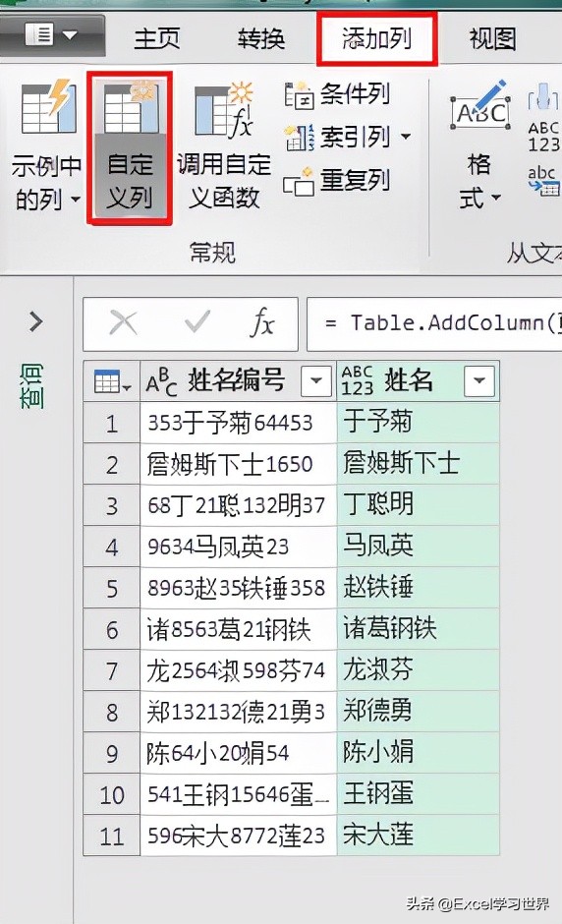Viewport: 562px width, 924px height.
Task: Select the 姓名 column header
Action: [418, 381]
